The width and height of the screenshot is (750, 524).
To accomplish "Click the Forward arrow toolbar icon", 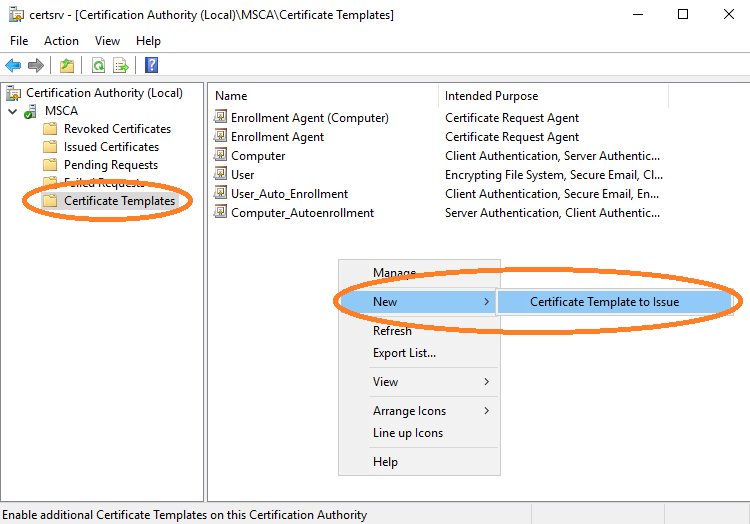I will click(x=36, y=65).
